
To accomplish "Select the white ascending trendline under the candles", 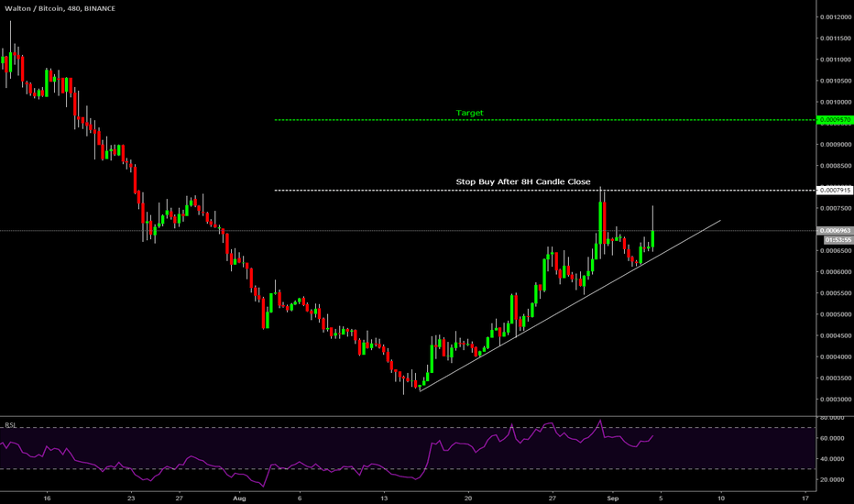I will [570, 306].
